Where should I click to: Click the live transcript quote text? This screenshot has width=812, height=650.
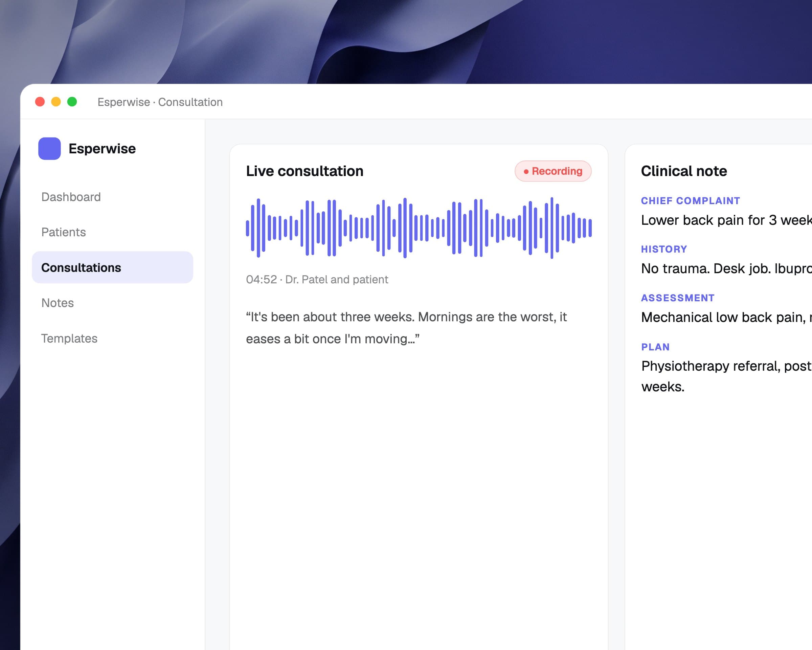point(406,328)
